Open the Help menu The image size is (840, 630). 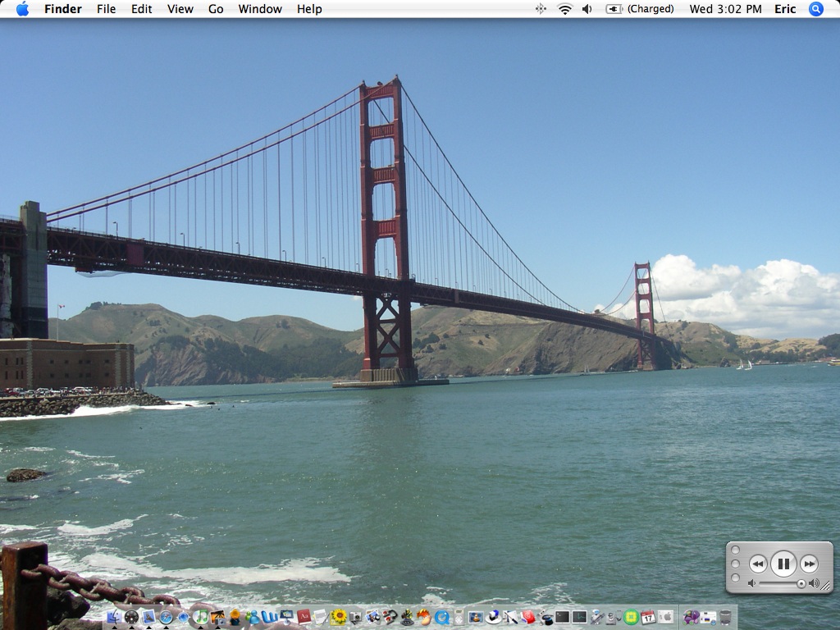pyautogui.click(x=309, y=8)
